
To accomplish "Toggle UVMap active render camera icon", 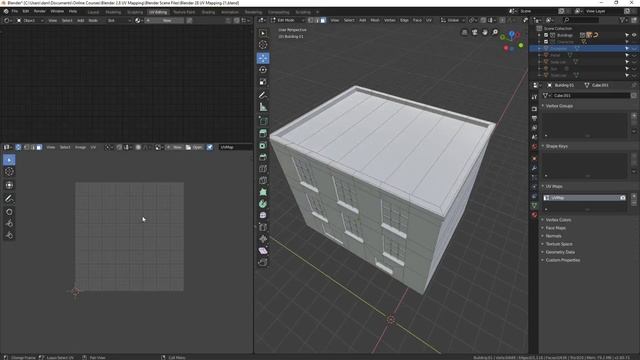I will (x=623, y=198).
